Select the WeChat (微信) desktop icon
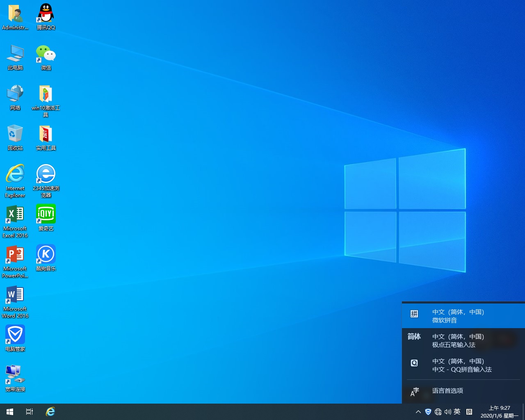The image size is (525, 420). tap(46, 55)
